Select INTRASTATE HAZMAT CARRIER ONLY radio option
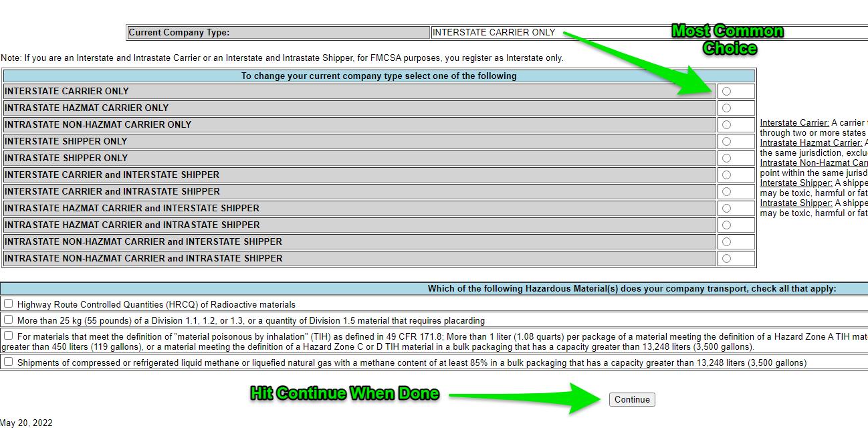The height and width of the screenshot is (428, 868). (726, 108)
